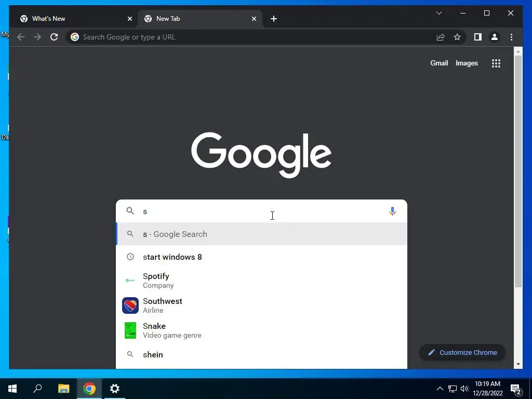Switch to the New Tab tab
The height and width of the screenshot is (399, 532).
click(200, 19)
